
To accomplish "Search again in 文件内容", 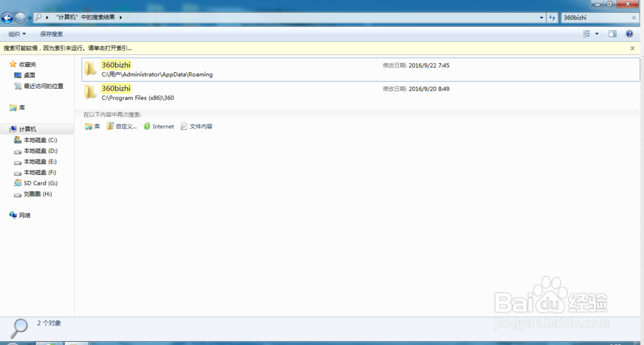I will tap(196, 127).
